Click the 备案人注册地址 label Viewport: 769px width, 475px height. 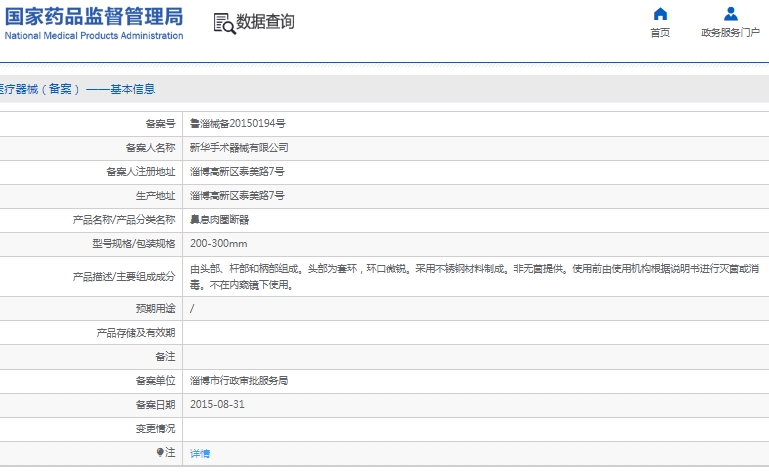(x=141, y=172)
